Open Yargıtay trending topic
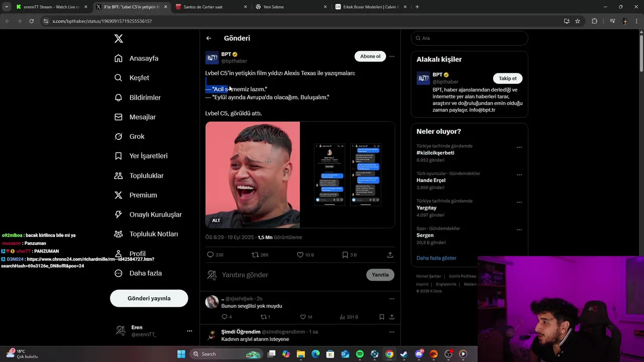This screenshot has width=644, height=362. pos(427,208)
